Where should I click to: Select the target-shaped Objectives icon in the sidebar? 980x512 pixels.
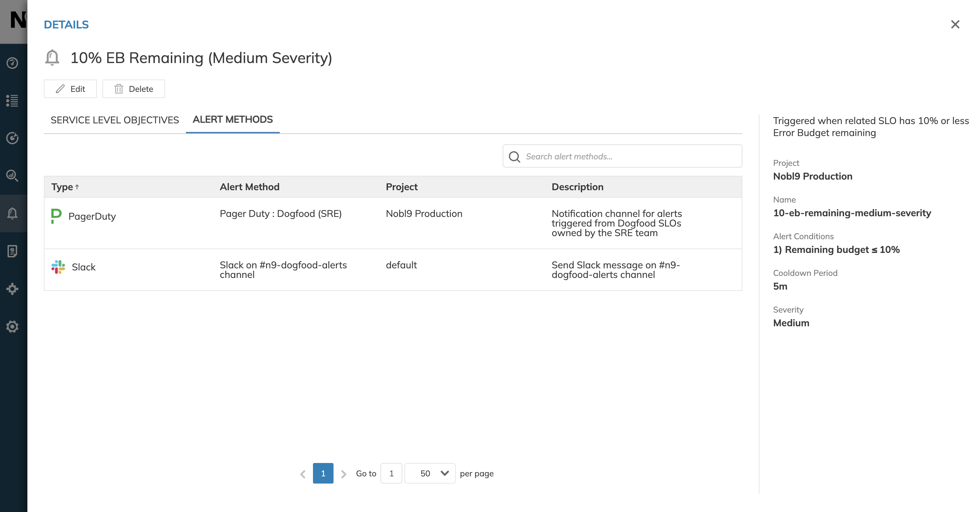(13, 138)
